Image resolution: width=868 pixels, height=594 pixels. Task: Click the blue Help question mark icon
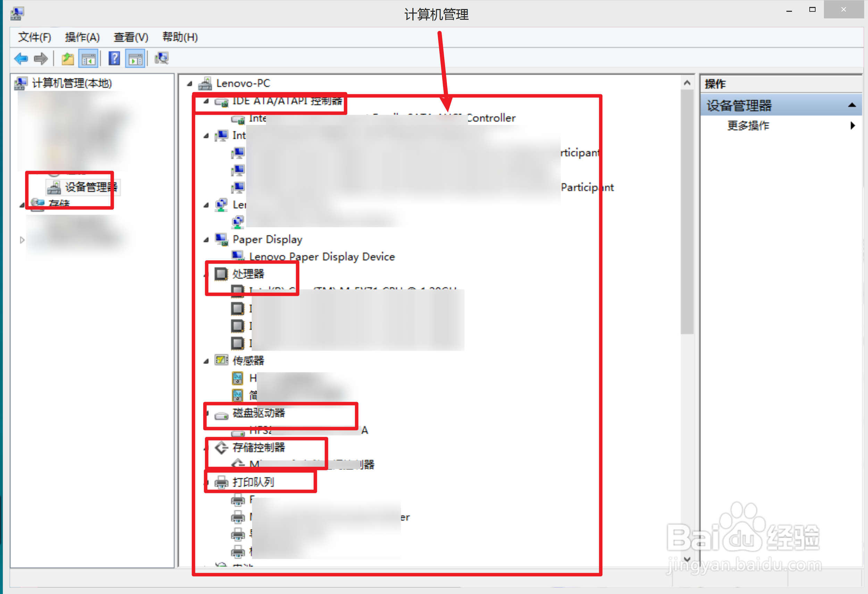click(114, 59)
